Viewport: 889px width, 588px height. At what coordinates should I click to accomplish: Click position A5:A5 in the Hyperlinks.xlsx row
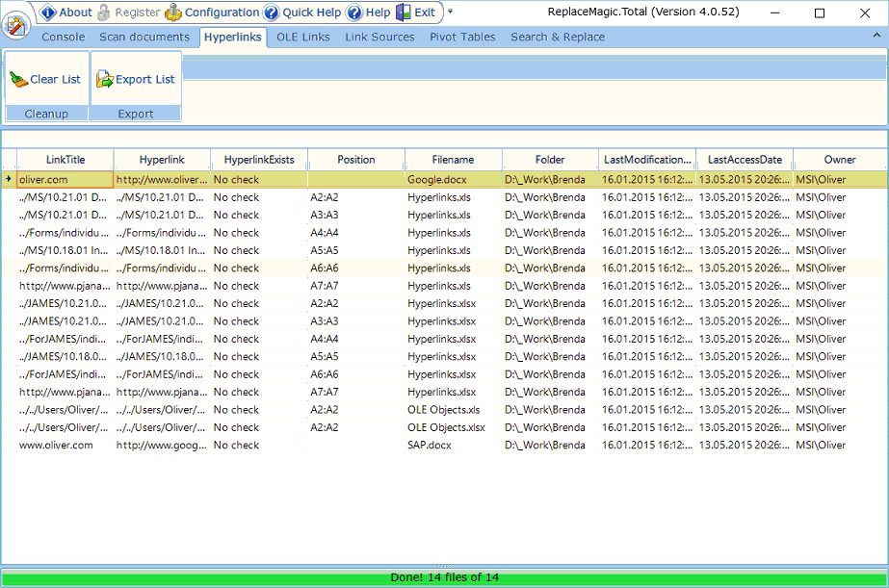coord(356,356)
